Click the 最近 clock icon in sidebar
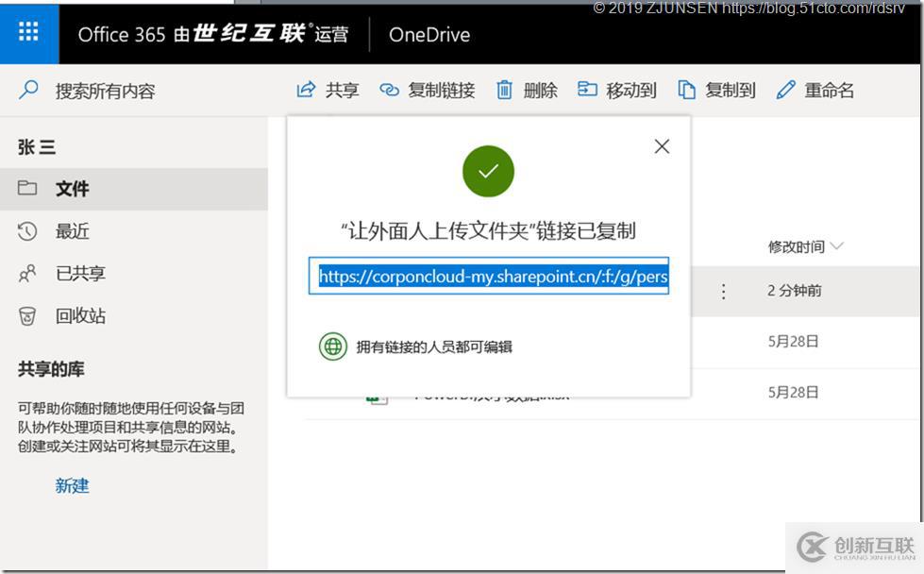 [x=27, y=231]
